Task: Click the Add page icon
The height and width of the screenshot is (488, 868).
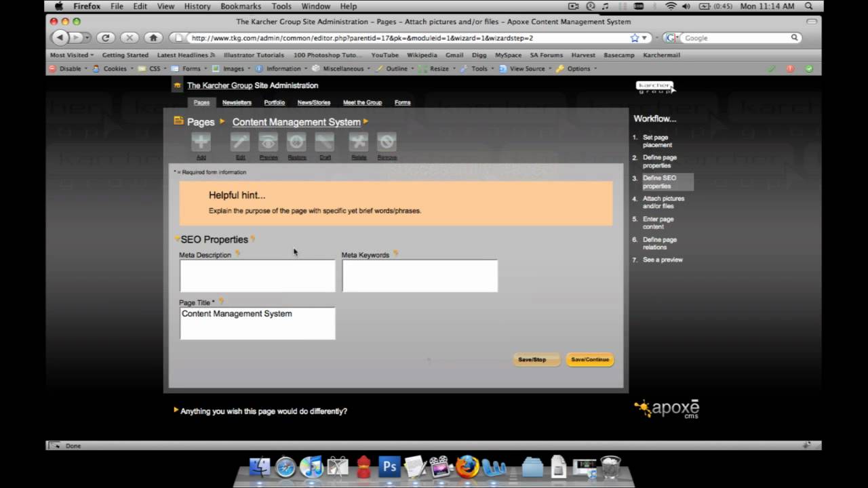Action: click(x=201, y=142)
